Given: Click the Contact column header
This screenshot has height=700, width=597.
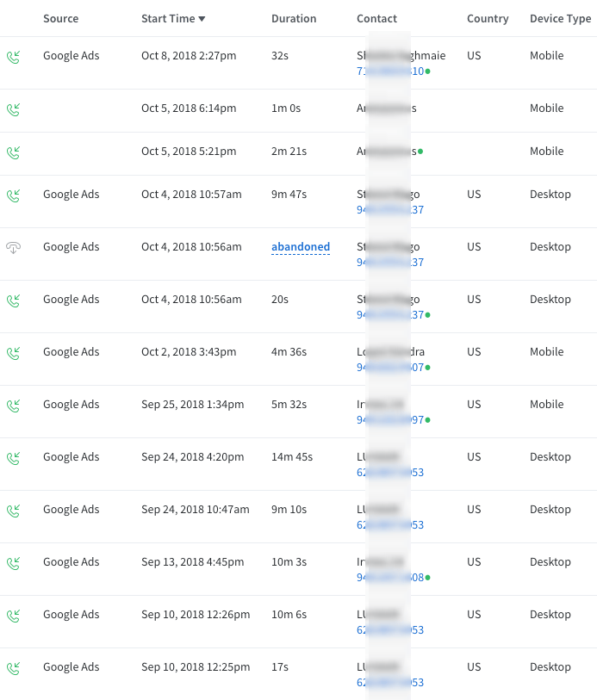Looking at the screenshot, I should tap(376, 19).
